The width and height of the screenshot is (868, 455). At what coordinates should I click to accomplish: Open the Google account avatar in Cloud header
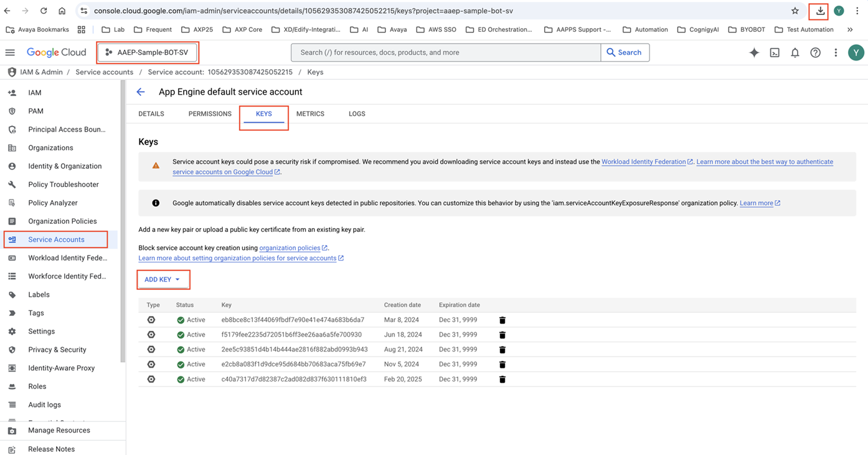[856, 53]
